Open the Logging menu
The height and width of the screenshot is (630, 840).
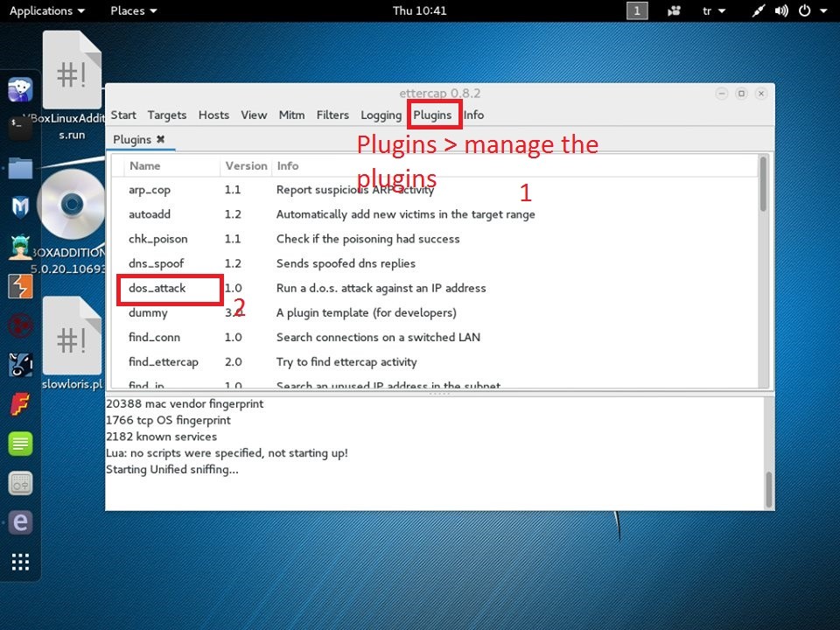point(381,115)
